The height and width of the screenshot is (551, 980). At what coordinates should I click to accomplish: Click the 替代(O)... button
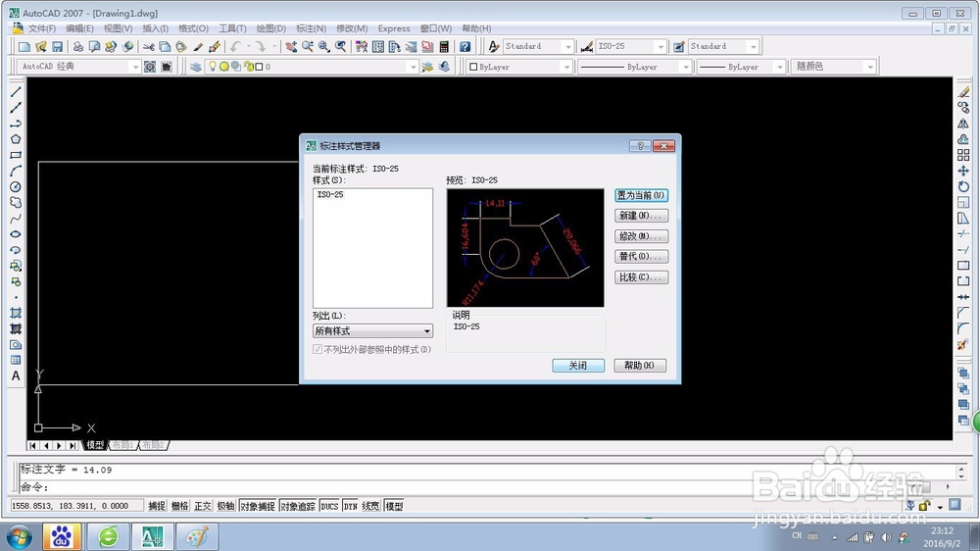pos(641,257)
